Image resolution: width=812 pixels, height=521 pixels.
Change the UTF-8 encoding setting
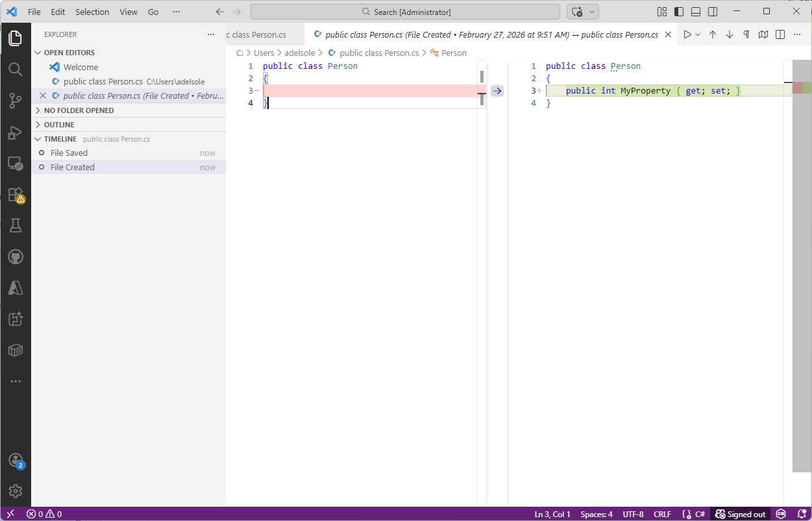click(x=633, y=514)
